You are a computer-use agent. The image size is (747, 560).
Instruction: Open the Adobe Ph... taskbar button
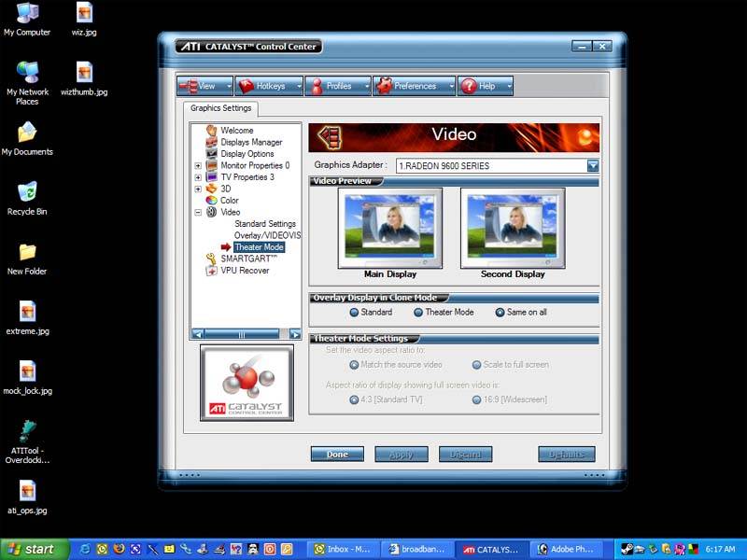click(x=566, y=549)
